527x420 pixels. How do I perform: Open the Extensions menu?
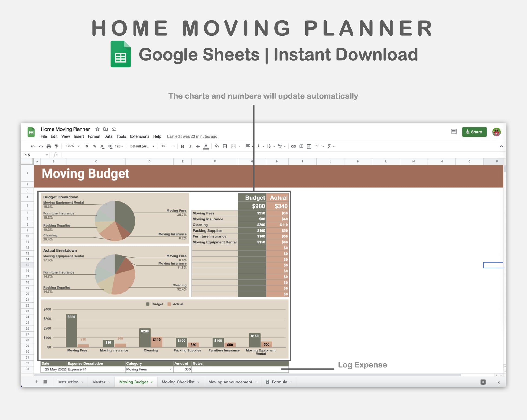tap(139, 136)
